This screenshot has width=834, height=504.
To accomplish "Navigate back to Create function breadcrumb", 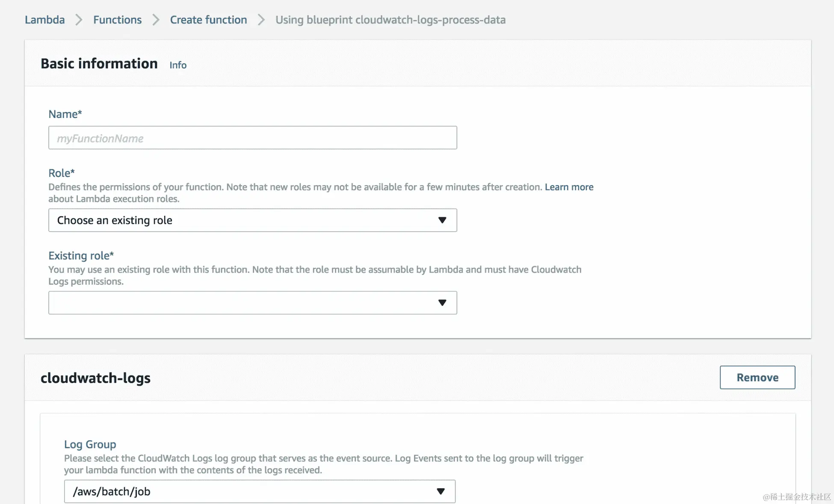I will [208, 20].
